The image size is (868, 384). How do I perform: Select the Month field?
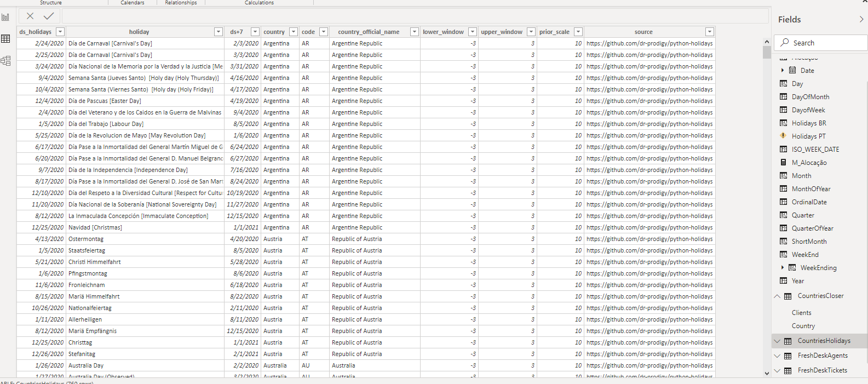tap(802, 176)
